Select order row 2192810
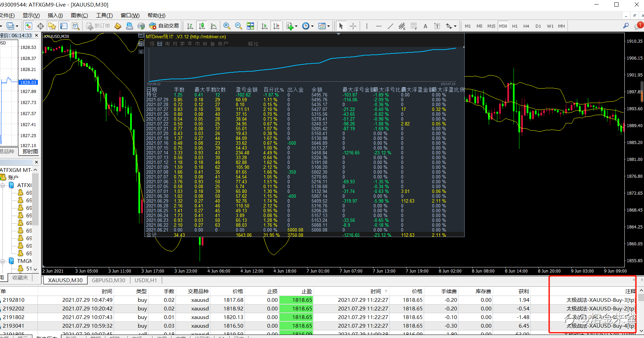 (318, 300)
